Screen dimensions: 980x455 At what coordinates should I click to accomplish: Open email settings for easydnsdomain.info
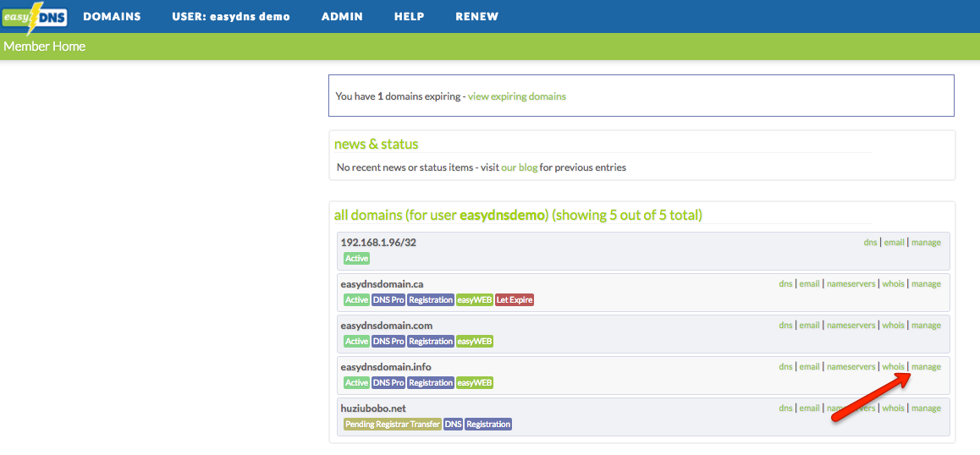point(809,367)
